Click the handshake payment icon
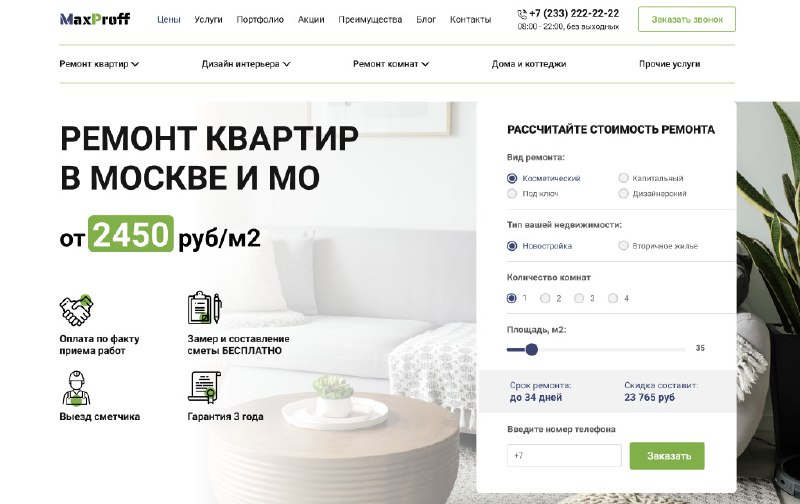The image size is (800, 504). pos(77,310)
